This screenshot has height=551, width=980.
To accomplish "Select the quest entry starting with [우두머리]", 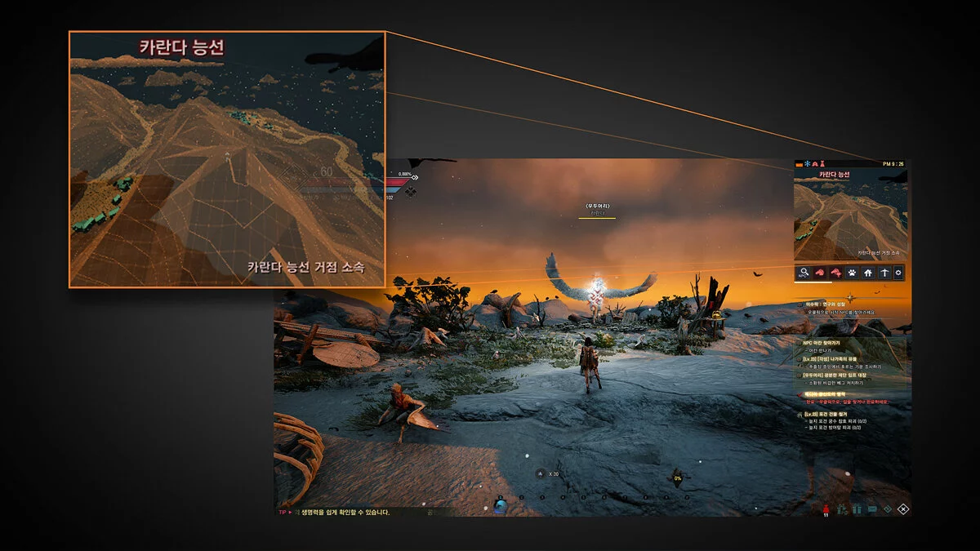I will click(835, 375).
